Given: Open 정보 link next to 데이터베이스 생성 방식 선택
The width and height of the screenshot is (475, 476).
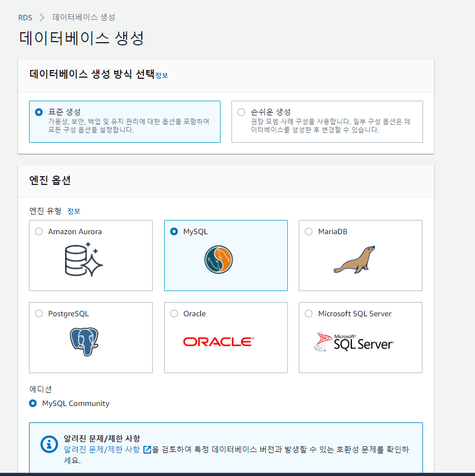Looking at the screenshot, I should pos(161,76).
